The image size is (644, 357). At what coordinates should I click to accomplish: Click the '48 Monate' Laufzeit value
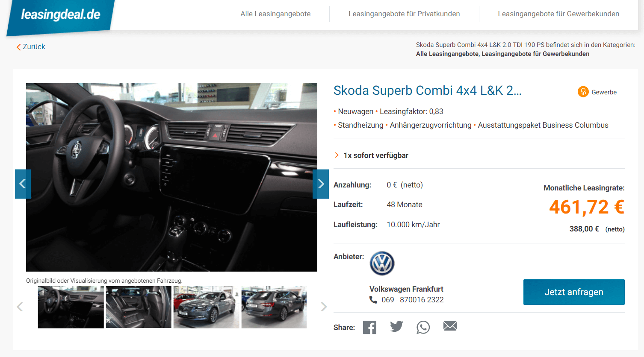[x=405, y=205]
